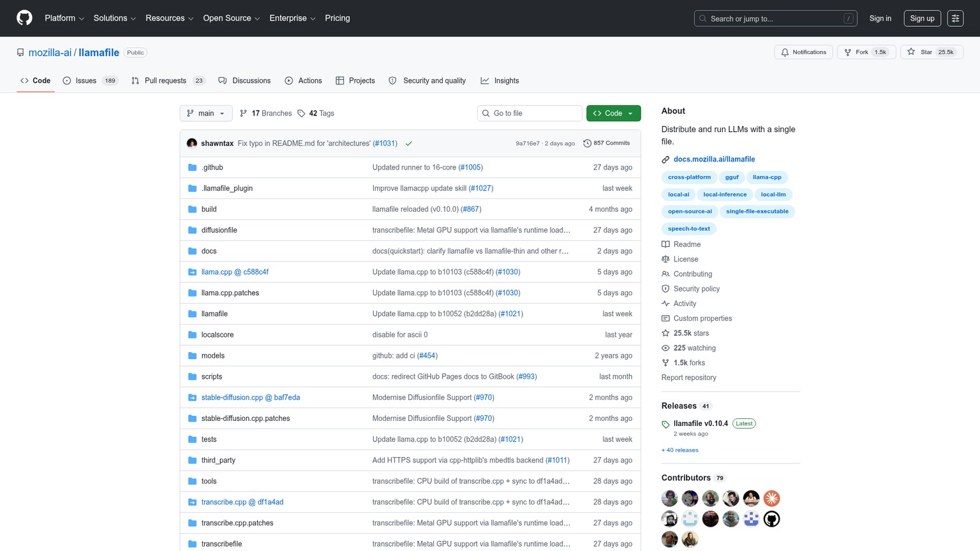Expand the Enterprise menu
This screenshot has height=551, width=980.
point(293,18)
